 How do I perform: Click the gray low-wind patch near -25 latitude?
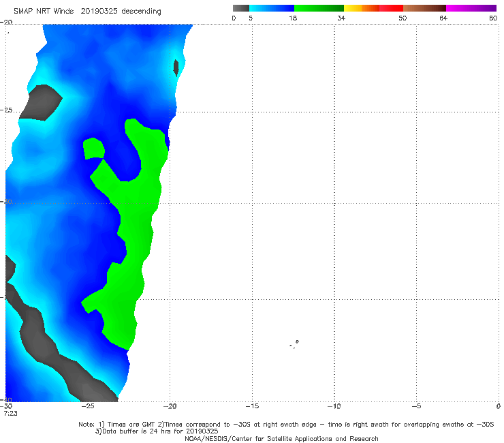click(x=41, y=102)
